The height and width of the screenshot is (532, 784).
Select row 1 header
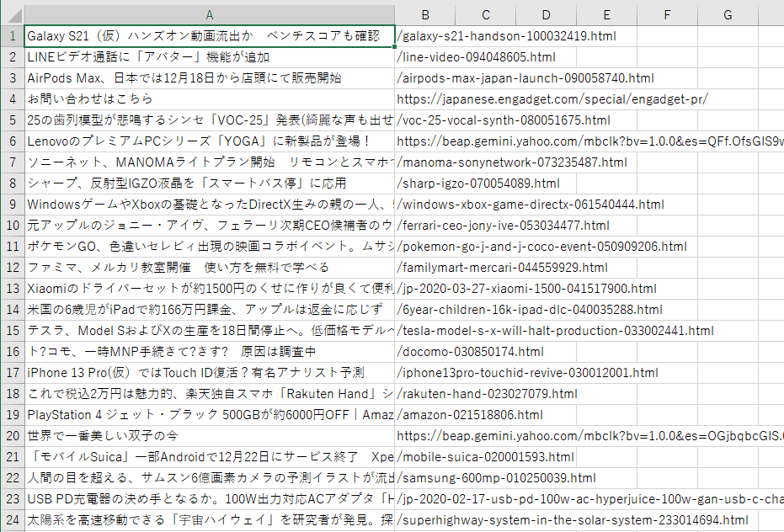[13, 36]
